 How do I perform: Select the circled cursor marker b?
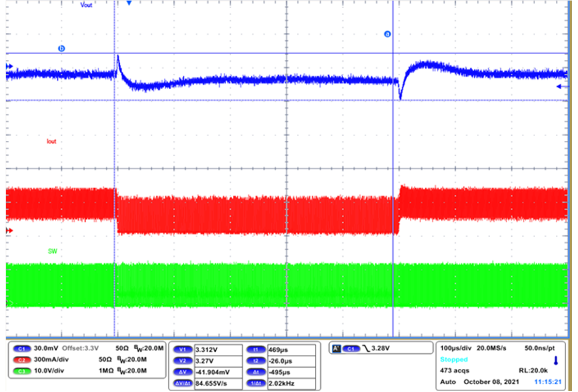[61, 48]
